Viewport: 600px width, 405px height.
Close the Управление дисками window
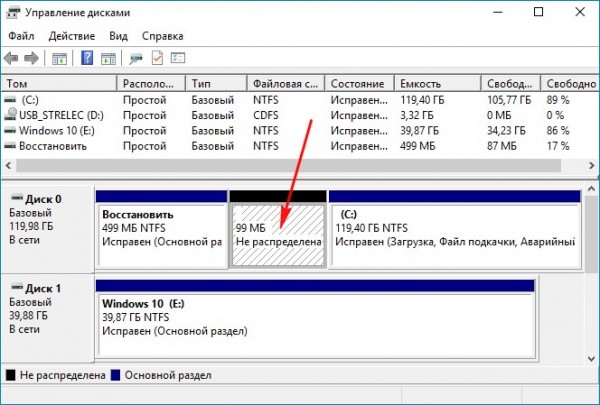[x=580, y=12]
